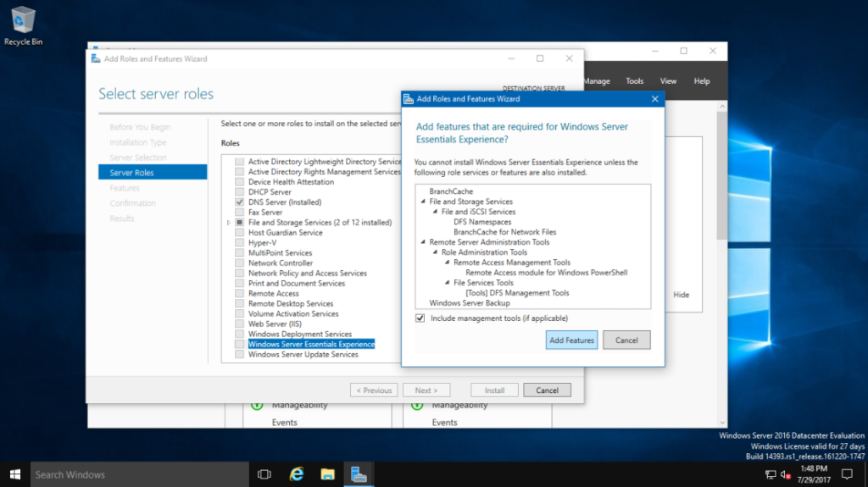Select BranchCache for Network Files entry
This screenshot has height=487, width=868.
(505, 232)
